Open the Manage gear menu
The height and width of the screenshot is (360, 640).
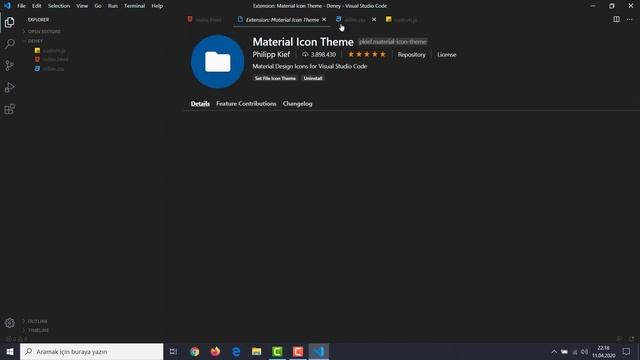(x=9, y=323)
